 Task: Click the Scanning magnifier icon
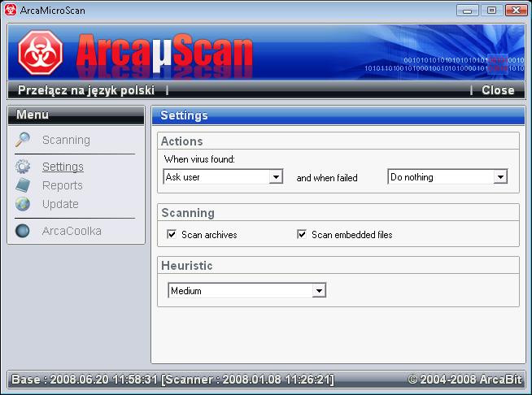tap(23, 139)
